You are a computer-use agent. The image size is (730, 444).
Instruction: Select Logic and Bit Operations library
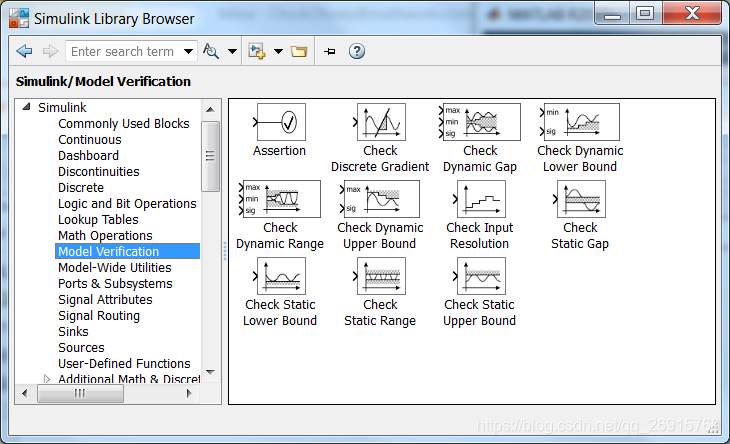(x=127, y=203)
